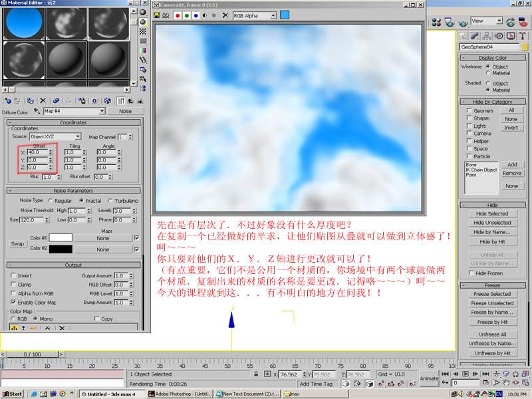Click Video Color Check icon

[x=143, y=51]
